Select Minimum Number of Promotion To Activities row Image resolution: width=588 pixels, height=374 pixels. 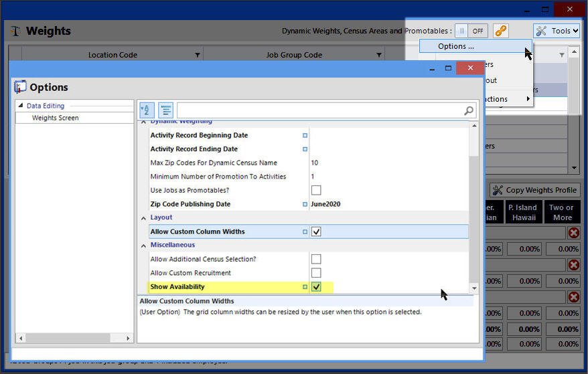(218, 177)
